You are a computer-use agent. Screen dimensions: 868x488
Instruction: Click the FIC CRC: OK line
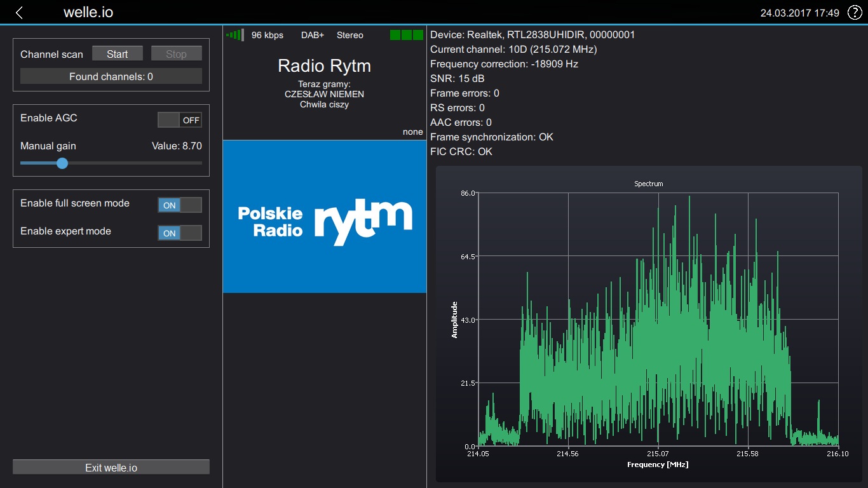461,151
